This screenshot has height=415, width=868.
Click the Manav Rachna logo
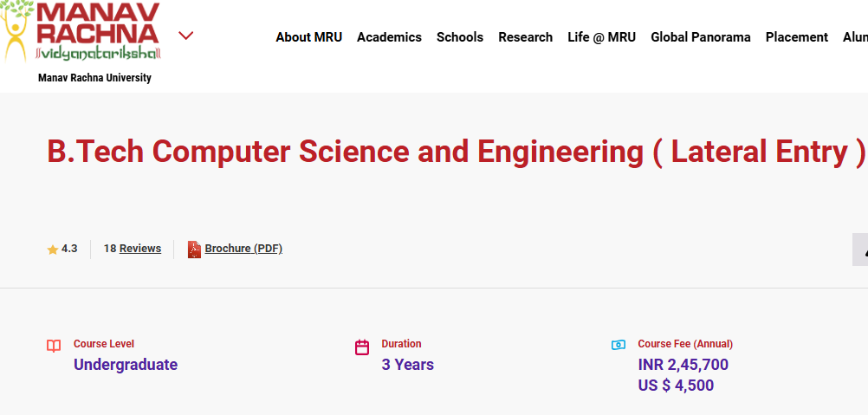tap(81, 31)
